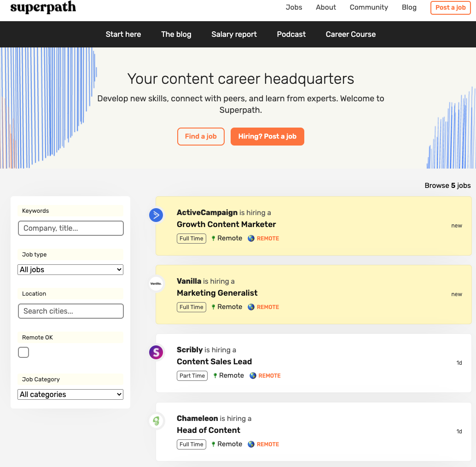
Task: Click the Find a job button
Action: (201, 136)
